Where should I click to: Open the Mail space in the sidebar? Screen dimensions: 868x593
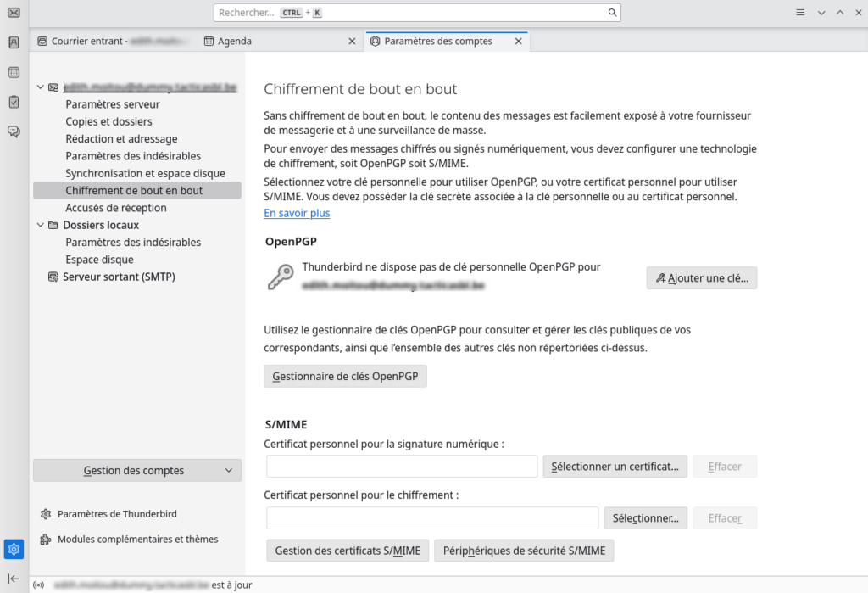[x=14, y=12]
